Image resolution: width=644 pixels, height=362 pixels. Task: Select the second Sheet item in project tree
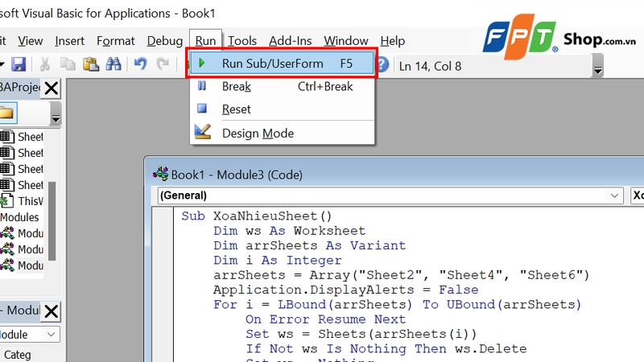click(x=22, y=153)
